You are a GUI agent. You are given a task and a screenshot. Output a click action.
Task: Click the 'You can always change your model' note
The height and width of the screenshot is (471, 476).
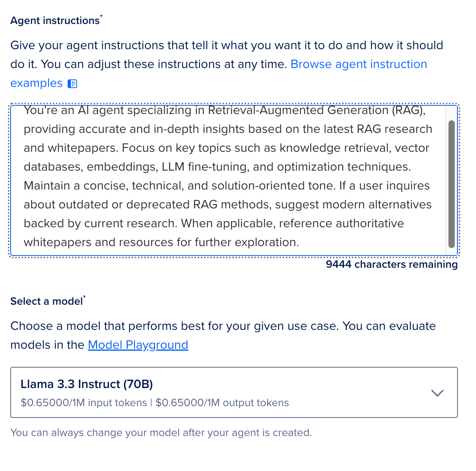pyautogui.click(x=161, y=432)
